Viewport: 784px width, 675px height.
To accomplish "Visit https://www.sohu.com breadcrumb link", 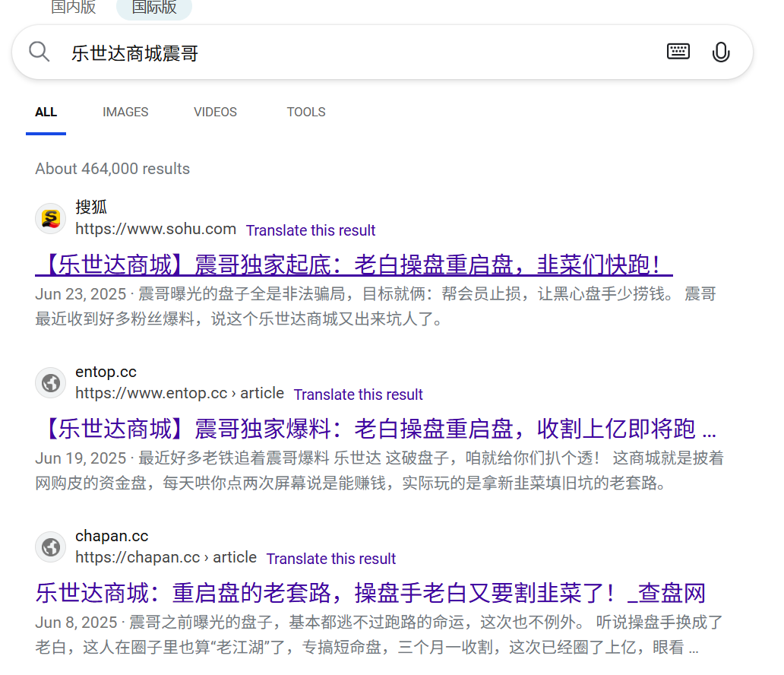I will [x=155, y=230].
